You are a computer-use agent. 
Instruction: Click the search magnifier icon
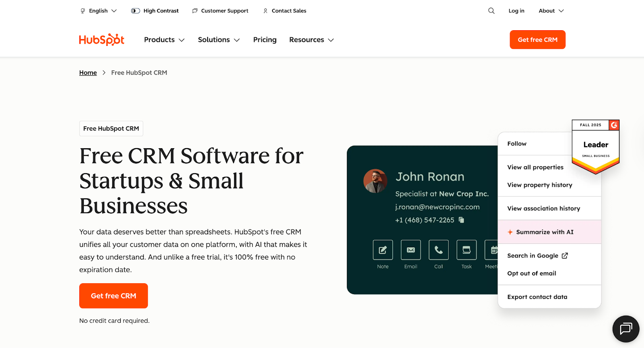491,11
